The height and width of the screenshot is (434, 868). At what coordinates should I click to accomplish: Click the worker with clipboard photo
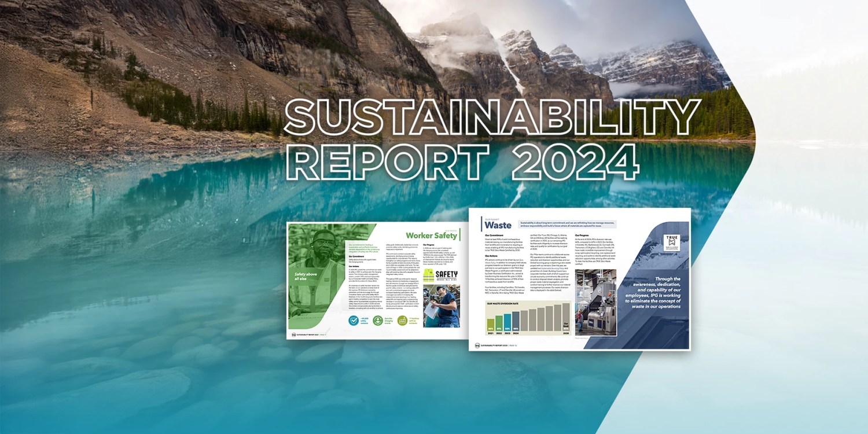click(x=442, y=306)
